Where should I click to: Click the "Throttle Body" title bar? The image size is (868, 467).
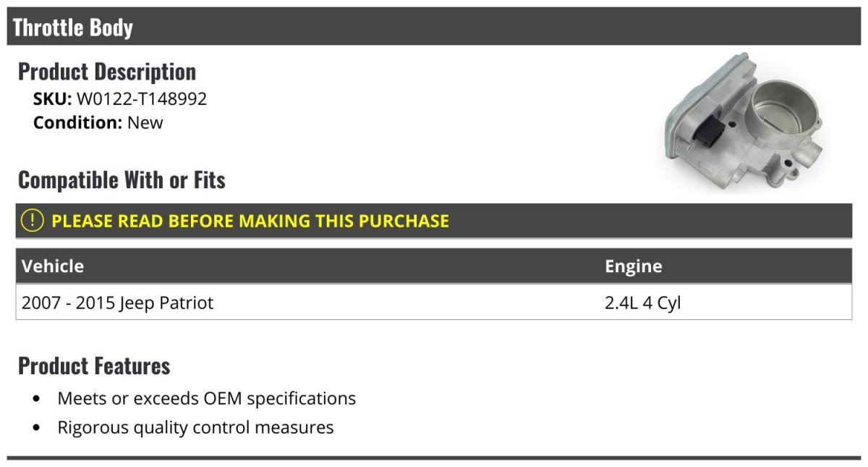point(73,28)
